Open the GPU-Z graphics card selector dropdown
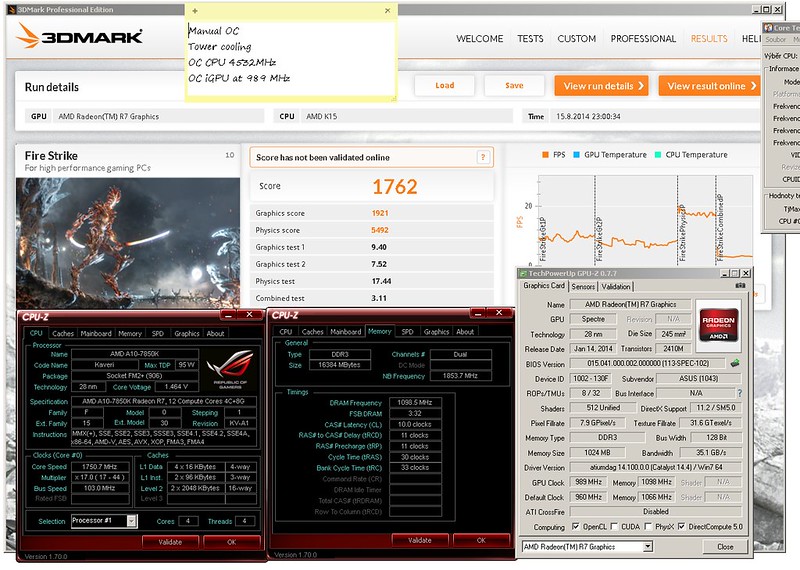The width and height of the screenshot is (800, 570). [x=647, y=547]
